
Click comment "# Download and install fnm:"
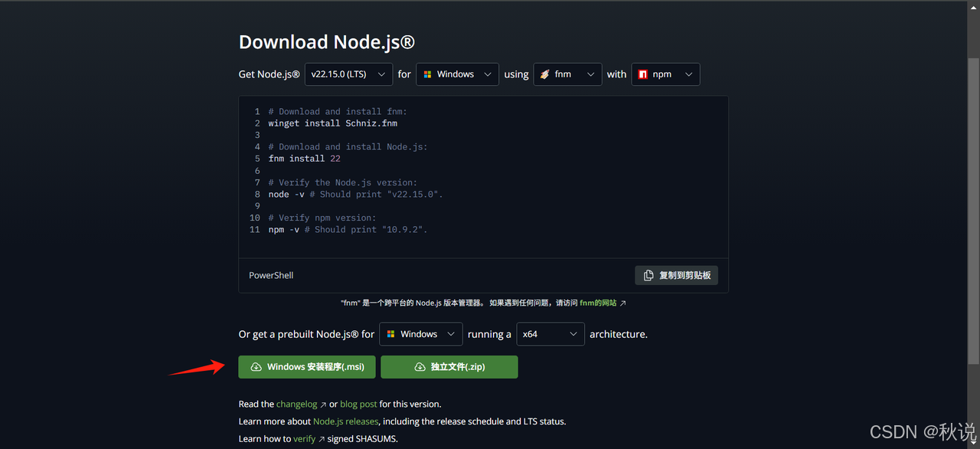point(338,111)
